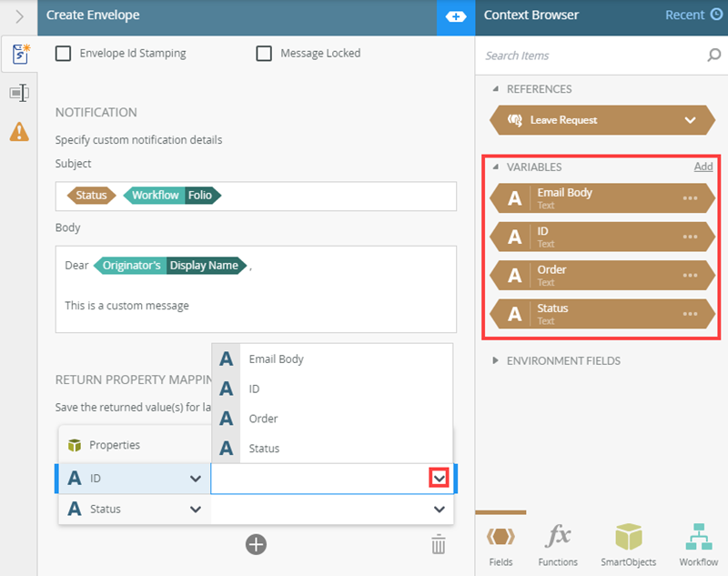Delete mapping with the trash icon
The height and width of the screenshot is (576, 728).
pyautogui.click(x=439, y=544)
